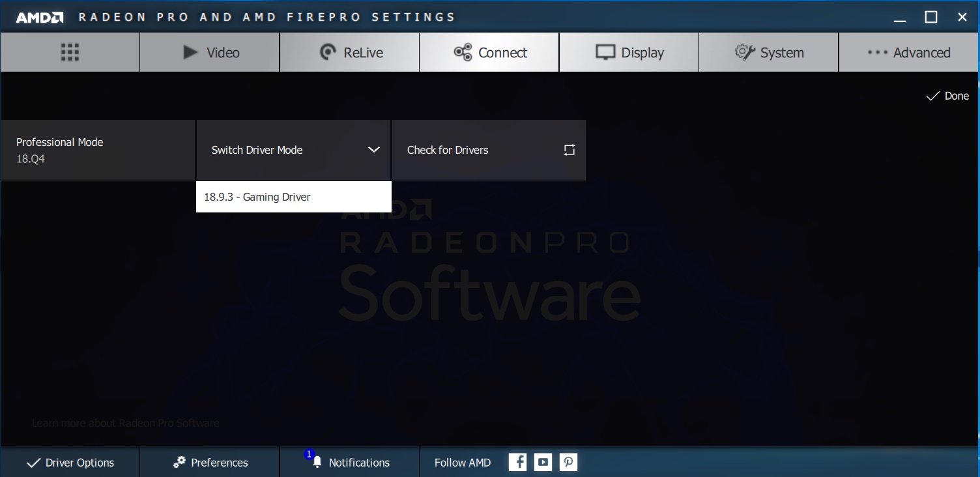The image size is (980, 477).
Task: Switch to the Video tab
Action: click(x=210, y=53)
